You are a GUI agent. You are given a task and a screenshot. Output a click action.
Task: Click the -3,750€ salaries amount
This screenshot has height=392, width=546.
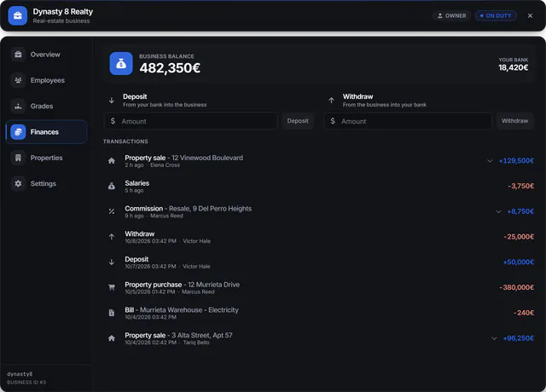[x=520, y=186]
